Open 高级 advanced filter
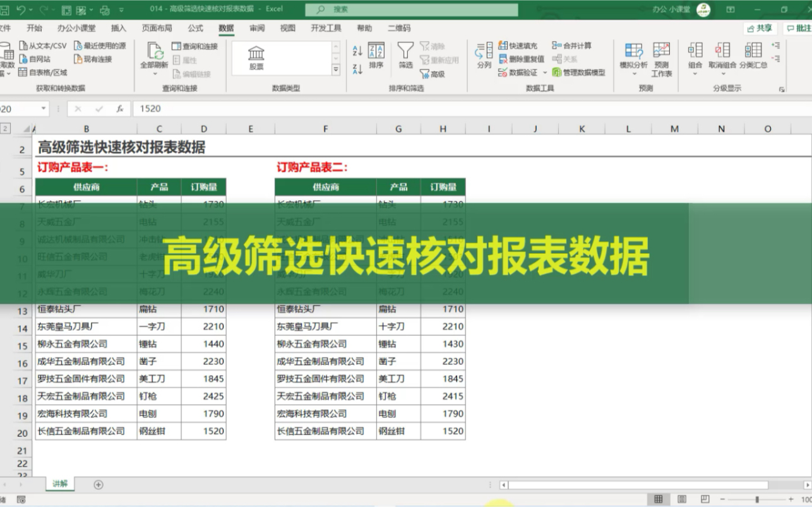Screen dimensions: 812x507 433,74
